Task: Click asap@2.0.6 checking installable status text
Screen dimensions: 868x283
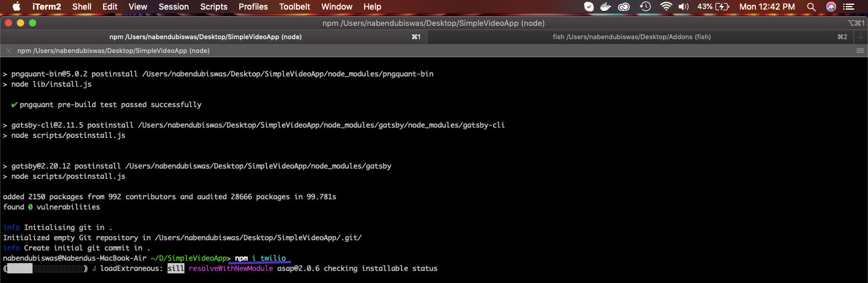Action: pyautogui.click(x=357, y=268)
